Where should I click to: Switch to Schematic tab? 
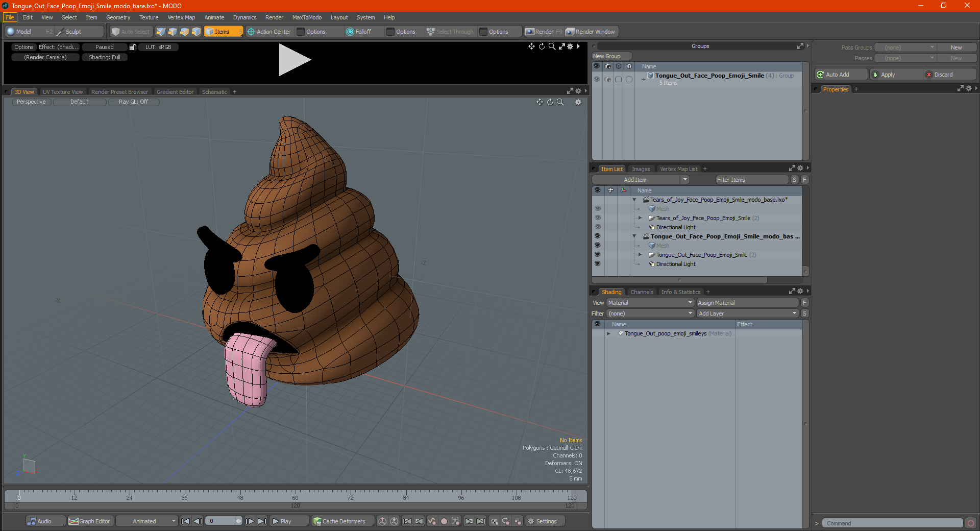coord(214,92)
